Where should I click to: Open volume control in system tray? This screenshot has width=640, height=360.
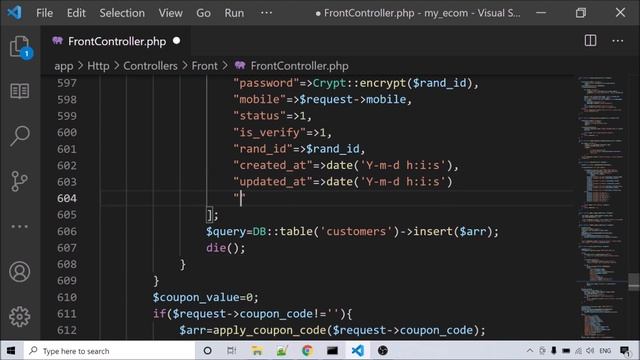(590, 351)
